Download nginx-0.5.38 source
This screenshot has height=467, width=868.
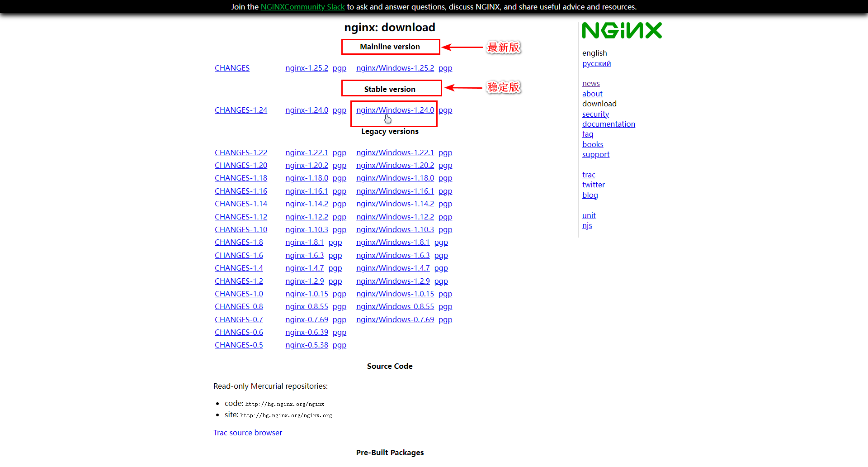click(x=307, y=345)
